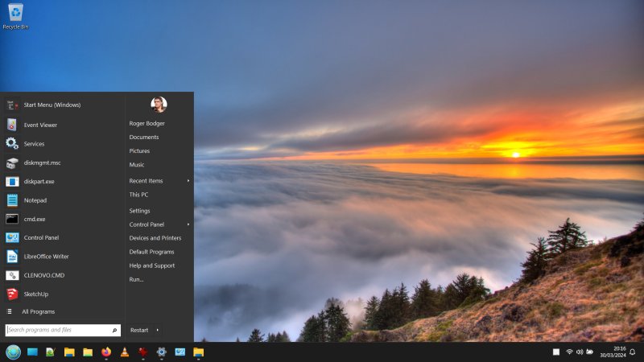The width and height of the screenshot is (644, 362).
Task: Open the Event Viewer shortcut
Action: [x=39, y=125]
